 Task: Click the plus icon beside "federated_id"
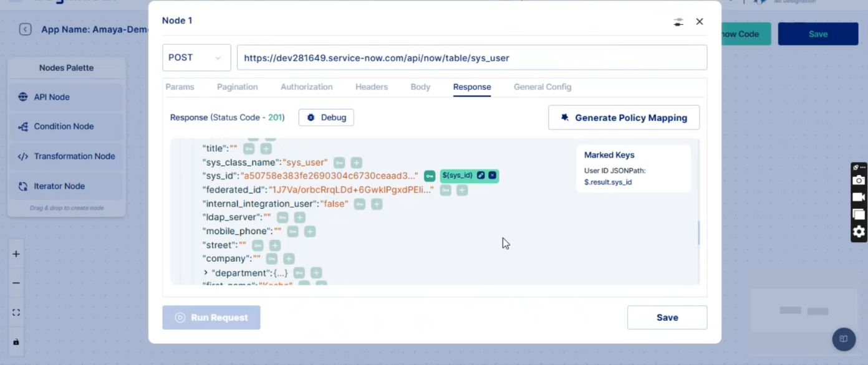tap(462, 190)
